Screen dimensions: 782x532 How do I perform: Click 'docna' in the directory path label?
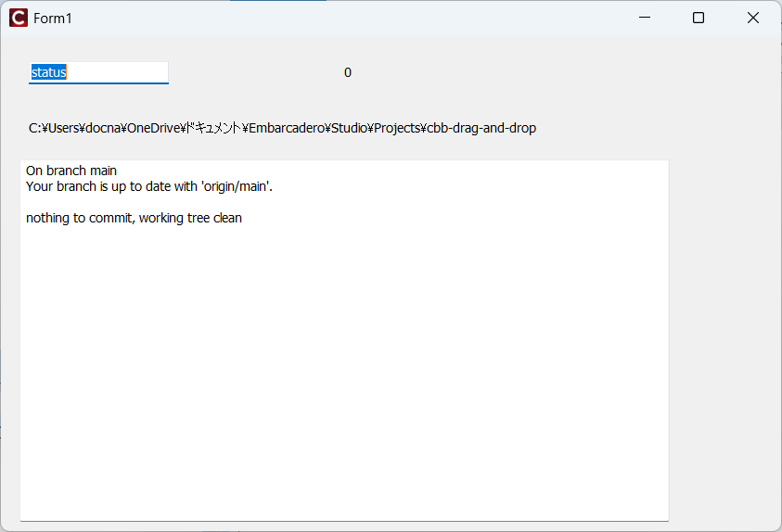[102, 129]
